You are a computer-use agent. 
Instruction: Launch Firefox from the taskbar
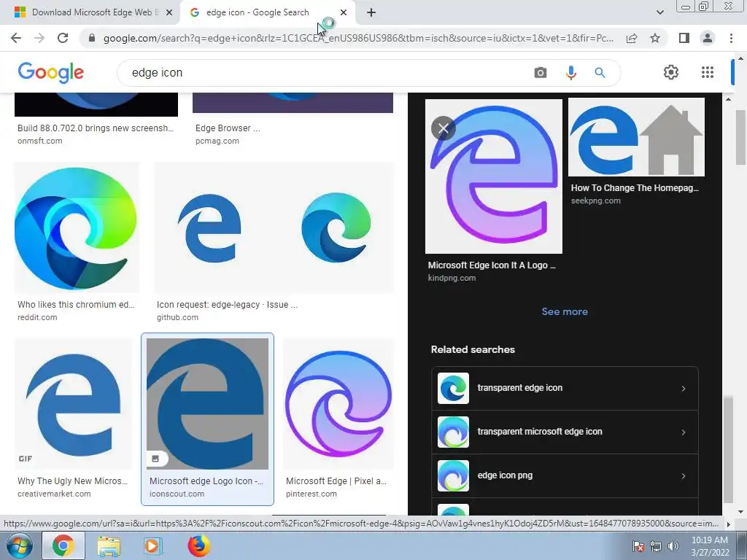click(x=198, y=546)
